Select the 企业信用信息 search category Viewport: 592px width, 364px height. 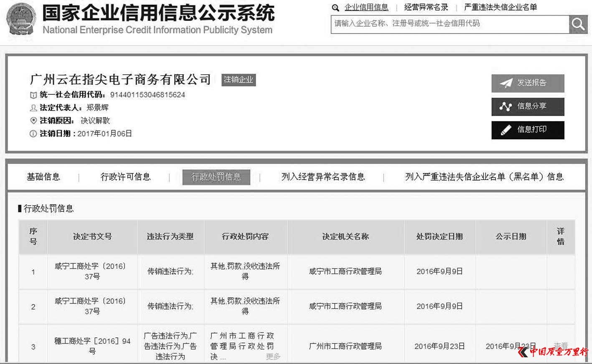366,8
